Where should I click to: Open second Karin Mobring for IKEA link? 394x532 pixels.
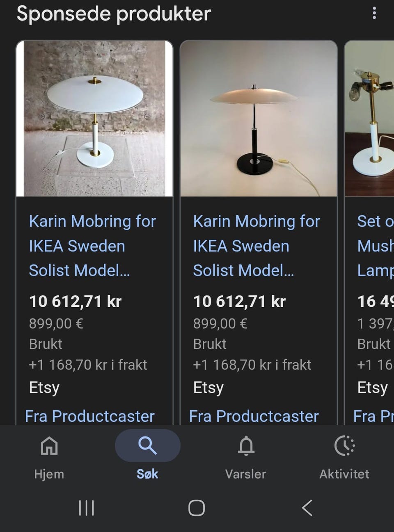257,246
